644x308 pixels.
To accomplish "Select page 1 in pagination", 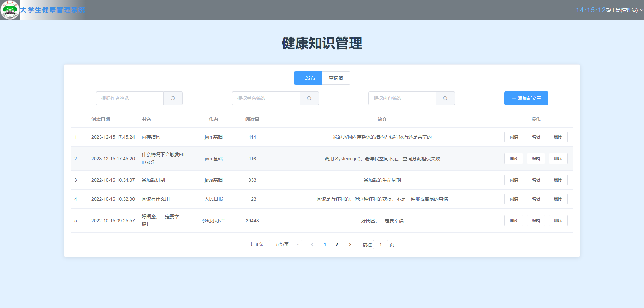I will (325, 244).
